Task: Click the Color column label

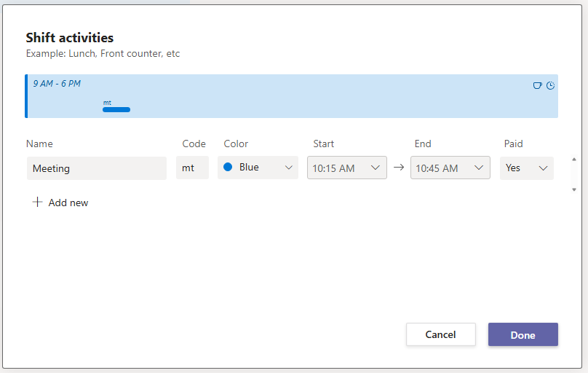Action: pyautogui.click(x=236, y=144)
